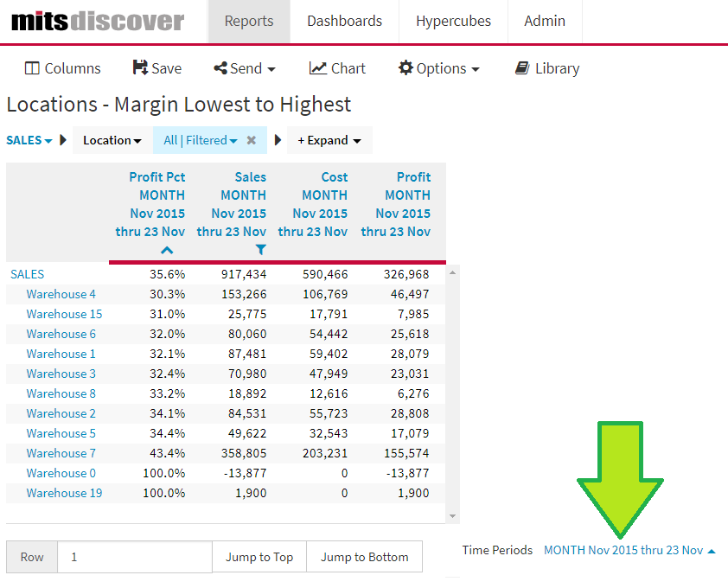Click the 358,805 sales cell
Viewport: 728px width, 588px height.
(x=244, y=454)
